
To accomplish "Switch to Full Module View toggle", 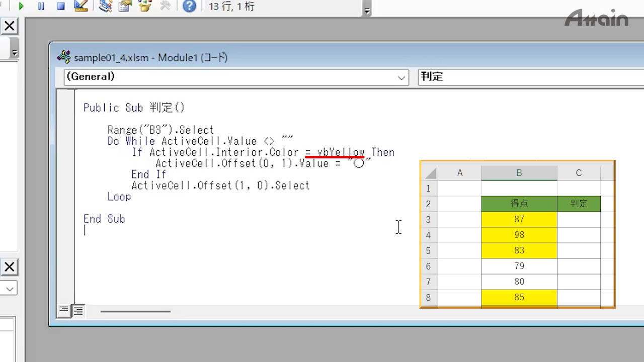I will click(78, 311).
